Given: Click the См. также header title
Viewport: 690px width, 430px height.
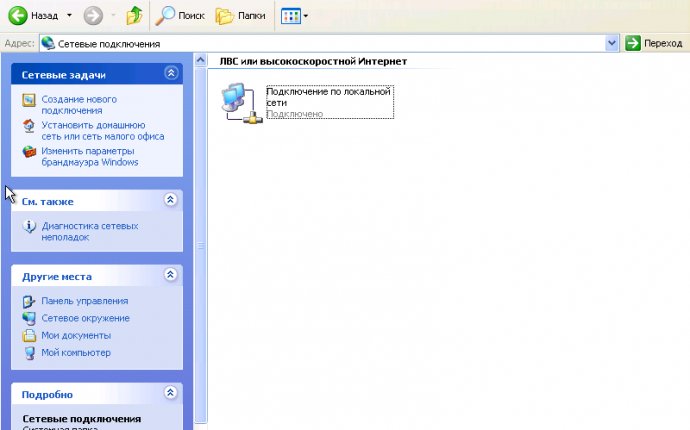Looking at the screenshot, I should point(48,202).
